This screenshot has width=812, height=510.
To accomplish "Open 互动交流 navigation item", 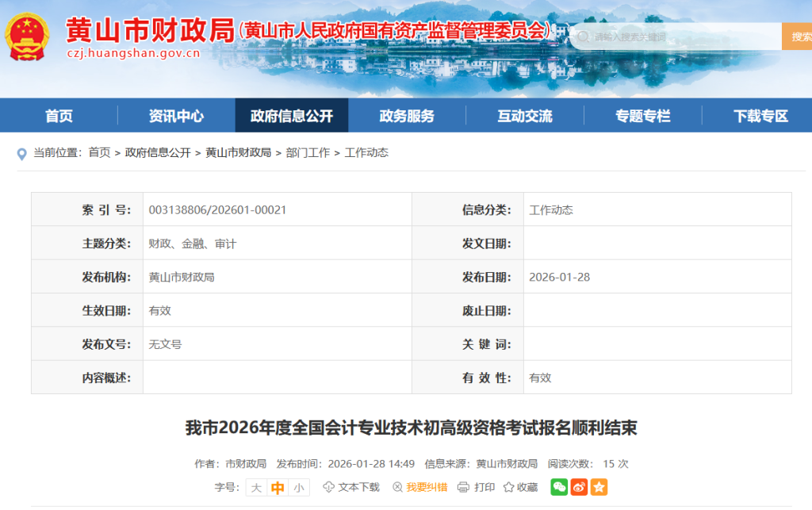I will (525, 116).
